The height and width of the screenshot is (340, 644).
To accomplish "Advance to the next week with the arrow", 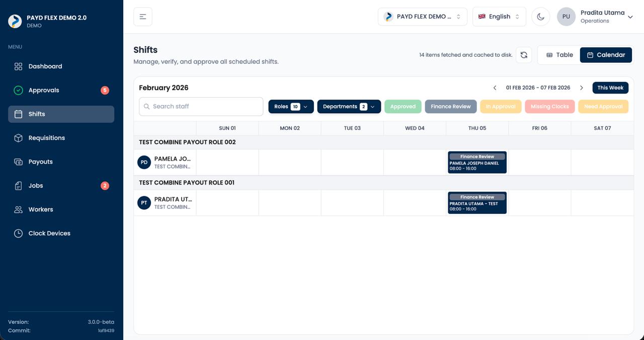I will coord(582,87).
